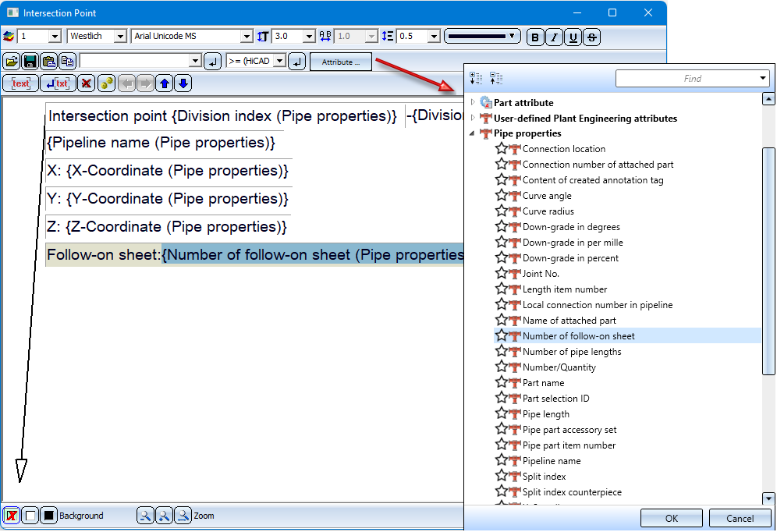Click the yellow spheres icon
The width and height of the screenshot is (777, 532).
pyautogui.click(x=106, y=83)
